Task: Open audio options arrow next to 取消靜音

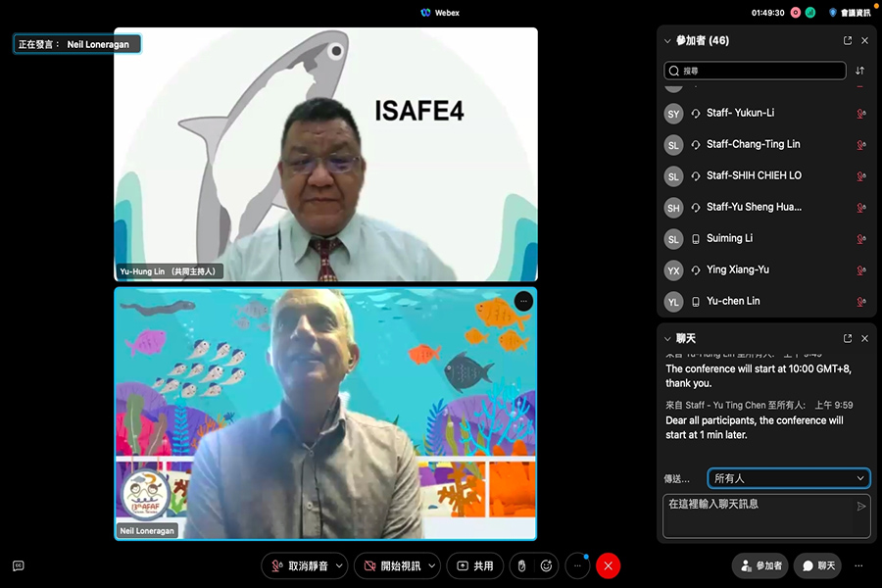Action: click(340, 566)
